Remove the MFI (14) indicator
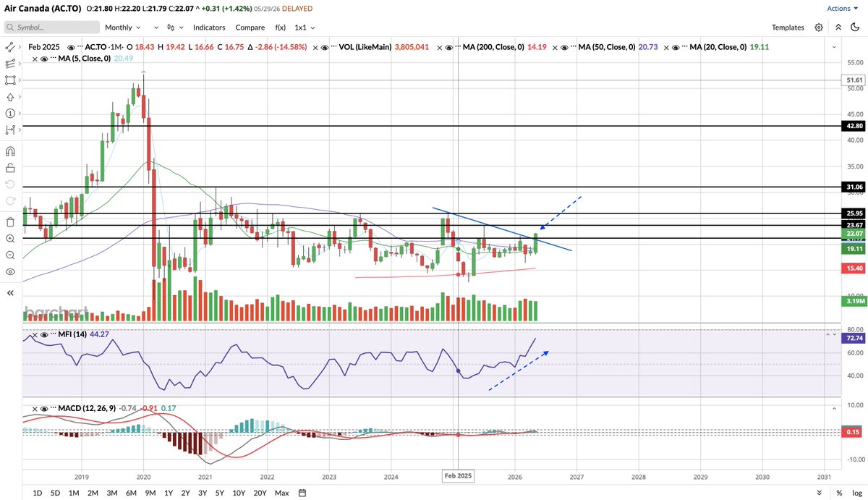This screenshot has width=868, height=500. (35, 335)
